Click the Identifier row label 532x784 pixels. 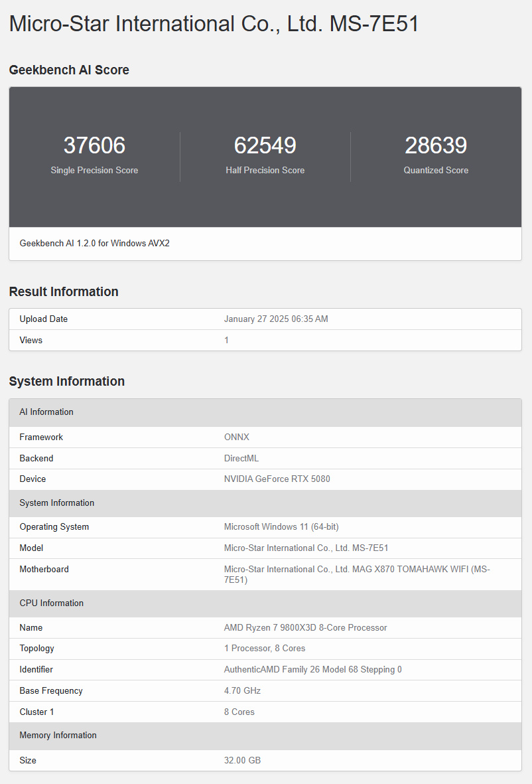coord(36,670)
